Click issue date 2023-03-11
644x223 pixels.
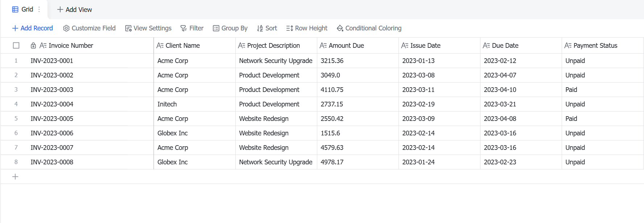[439, 90]
